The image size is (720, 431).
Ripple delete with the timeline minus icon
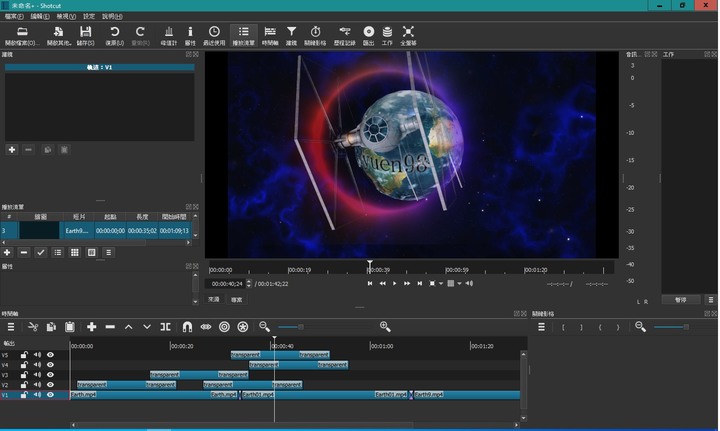110,327
